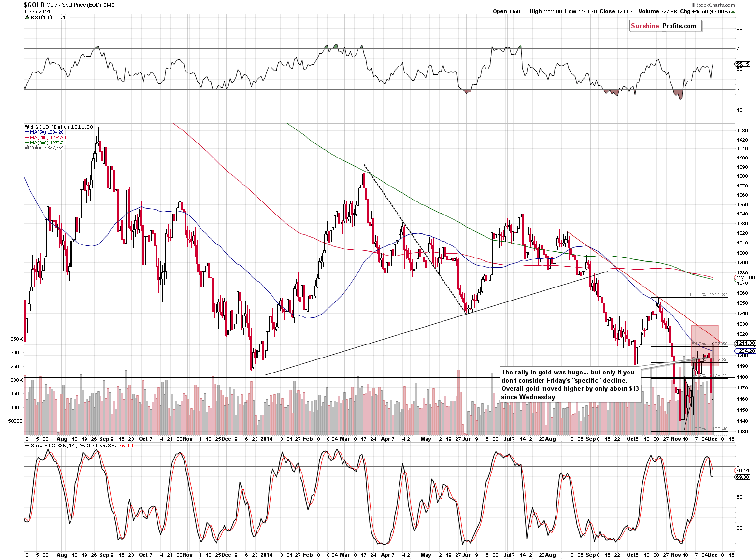Click the 61.8%: 1207.59 Fibonacci label

[x=709, y=344]
